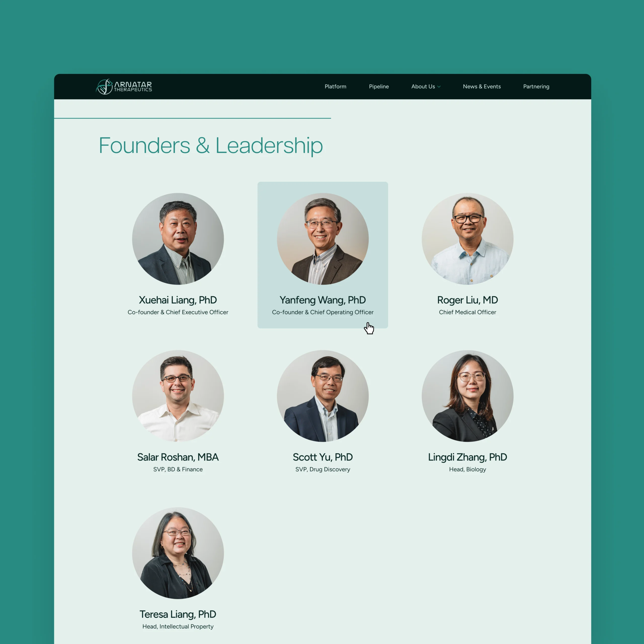Click Scott Yu's portrait photo
This screenshot has height=644, width=644.
323,396
